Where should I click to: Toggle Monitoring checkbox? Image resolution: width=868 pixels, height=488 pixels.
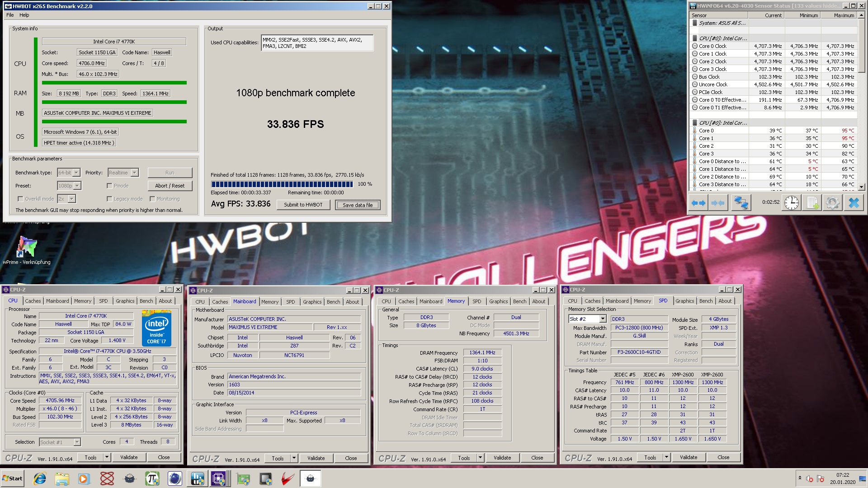(152, 199)
